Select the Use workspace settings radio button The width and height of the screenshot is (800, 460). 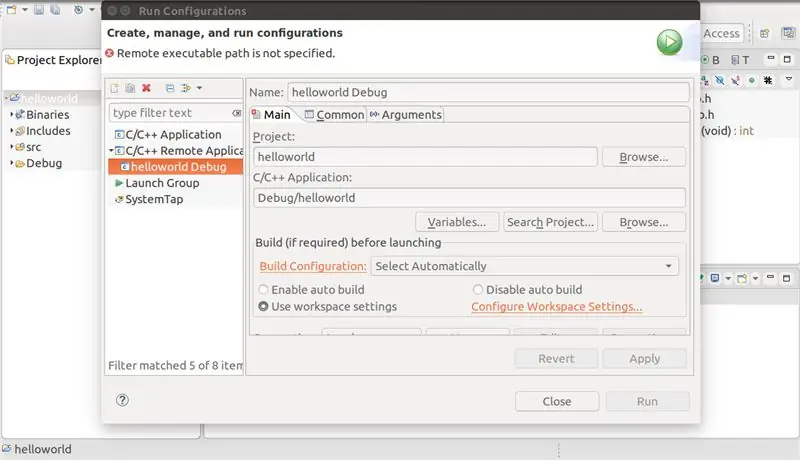[x=263, y=306]
